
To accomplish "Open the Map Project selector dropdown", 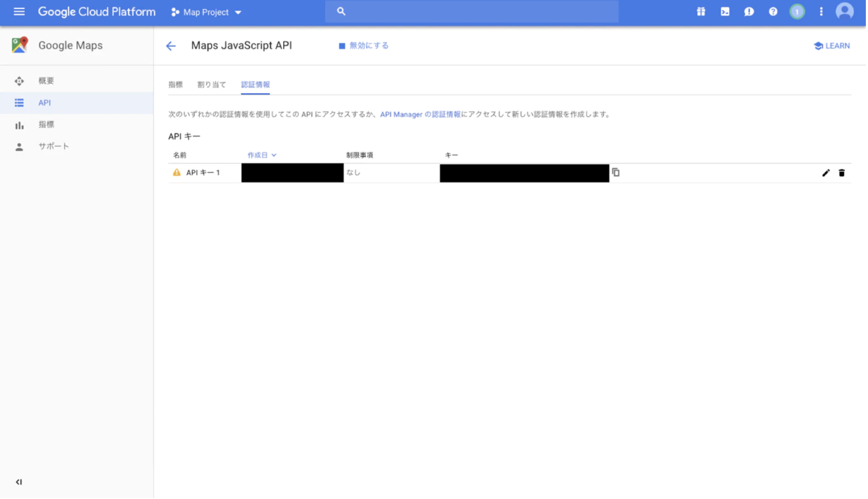I will 207,12.
